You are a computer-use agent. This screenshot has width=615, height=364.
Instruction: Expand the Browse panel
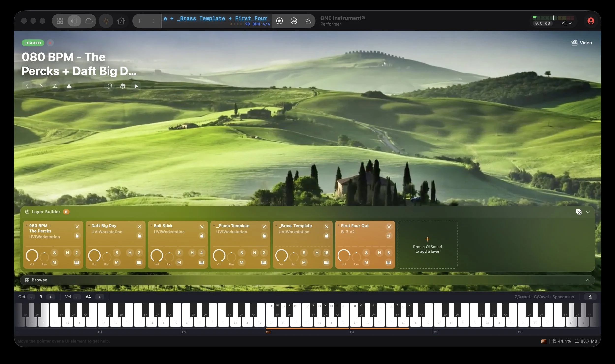coord(588,280)
